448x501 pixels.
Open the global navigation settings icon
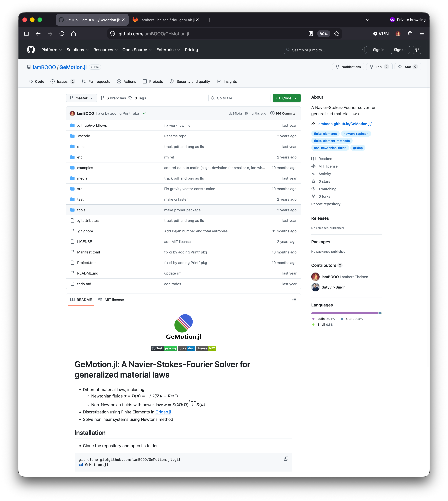(417, 50)
